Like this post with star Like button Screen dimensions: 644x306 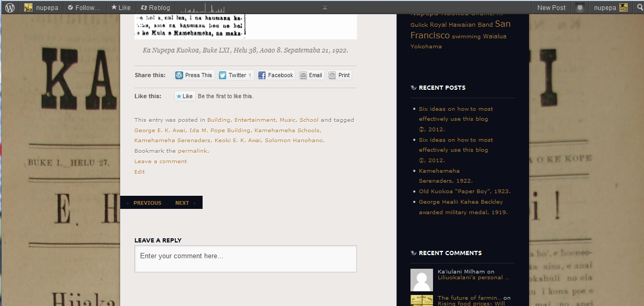185,96
